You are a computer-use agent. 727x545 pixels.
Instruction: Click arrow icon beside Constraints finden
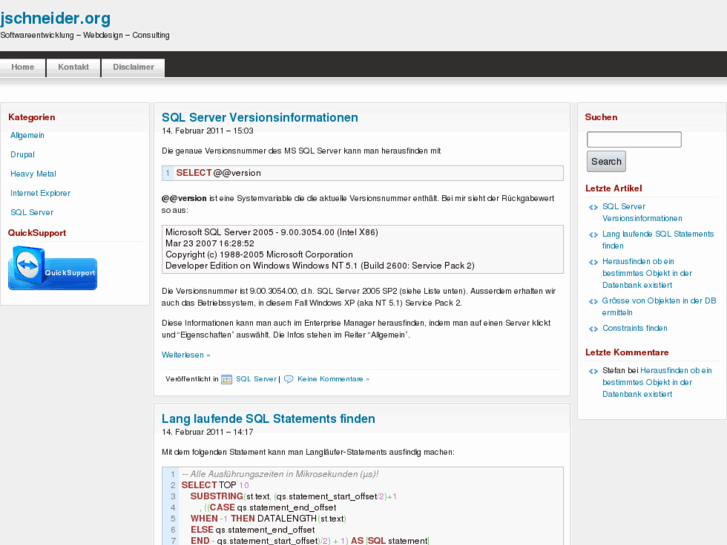point(593,329)
